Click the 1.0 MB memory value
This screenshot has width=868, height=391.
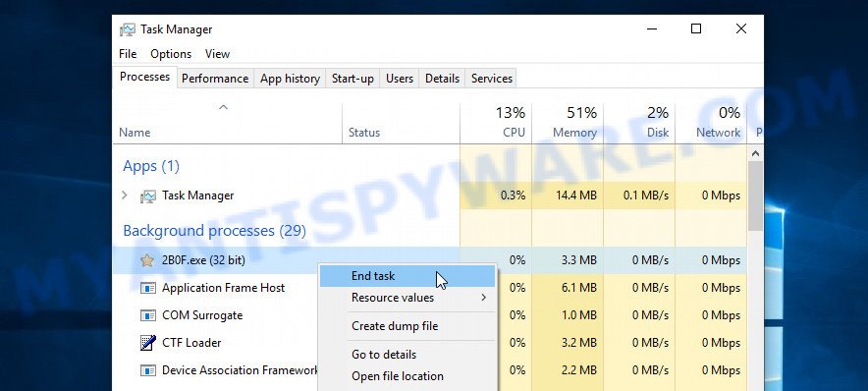tap(579, 315)
